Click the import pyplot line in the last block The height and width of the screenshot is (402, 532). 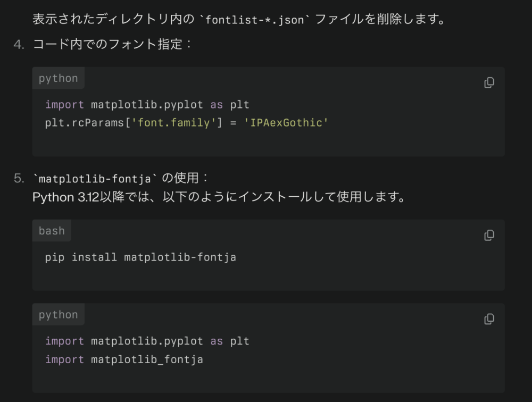click(x=147, y=341)
